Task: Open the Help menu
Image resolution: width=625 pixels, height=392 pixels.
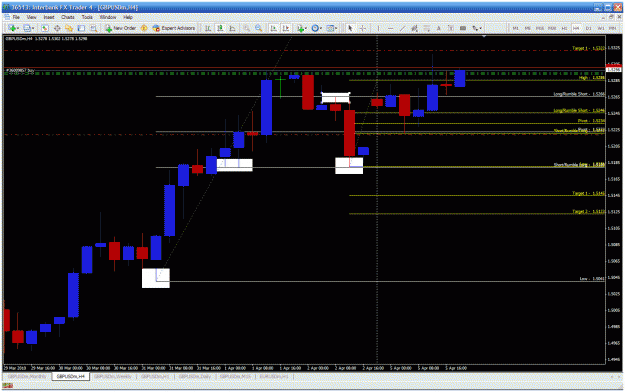Action: (x=128, y=17)
